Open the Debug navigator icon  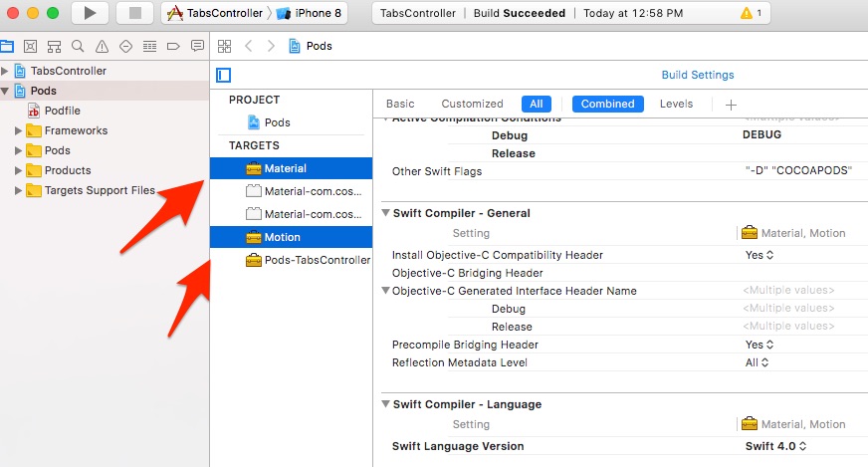click(149, 46)
